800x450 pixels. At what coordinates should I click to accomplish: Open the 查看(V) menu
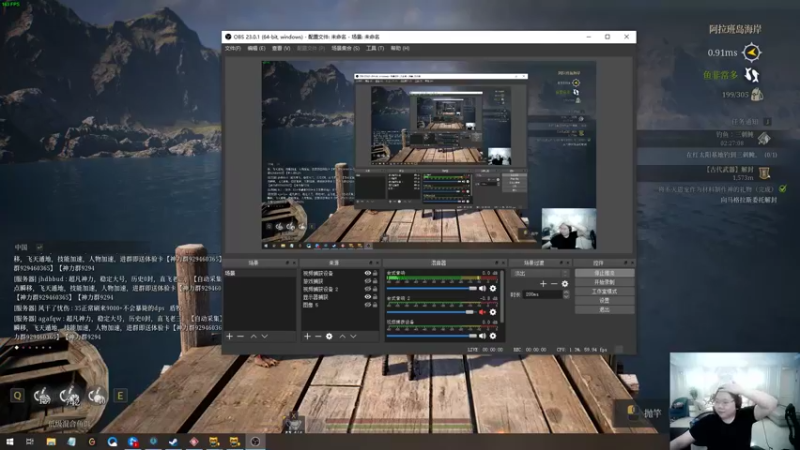point(281,48)
